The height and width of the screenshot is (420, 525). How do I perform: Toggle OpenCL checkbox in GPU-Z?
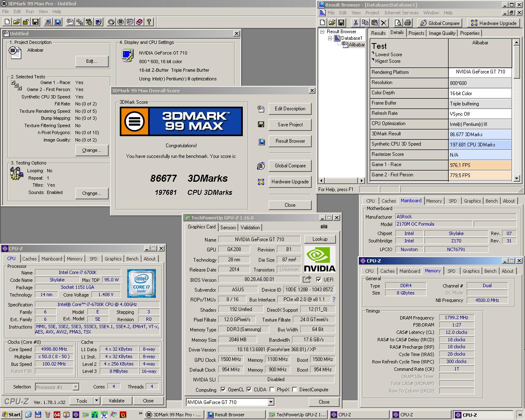(223, 390)
